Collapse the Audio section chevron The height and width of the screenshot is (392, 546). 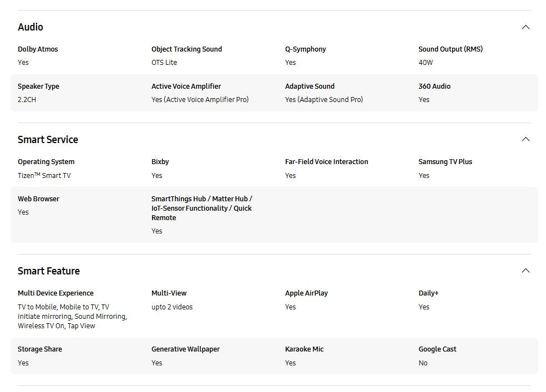pos(525,27)
